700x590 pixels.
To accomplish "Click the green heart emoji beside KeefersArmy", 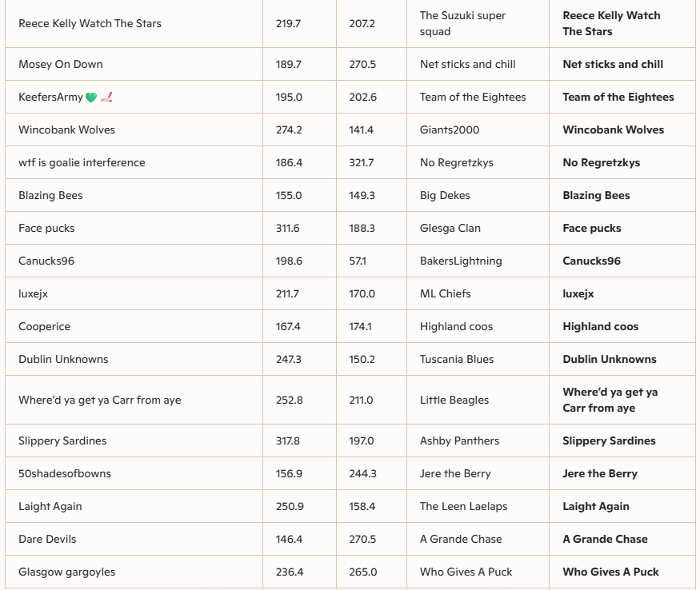I will click(x=91, y=98).
